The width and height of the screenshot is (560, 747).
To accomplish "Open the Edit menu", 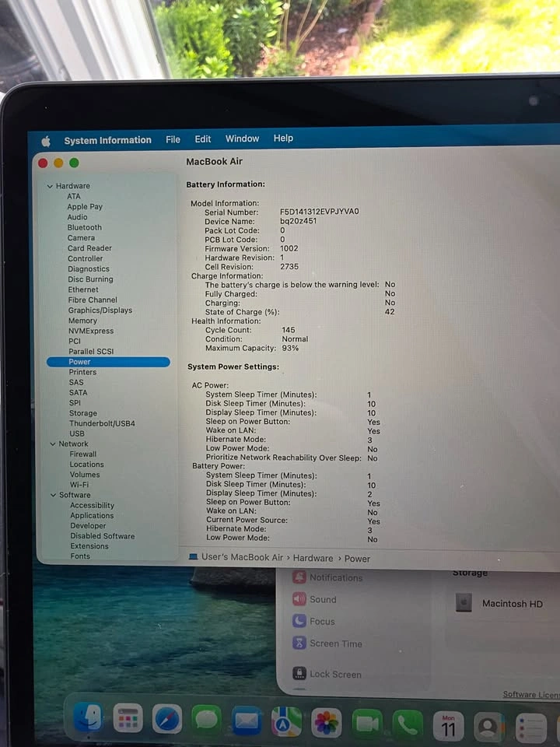I will [202, 139].
